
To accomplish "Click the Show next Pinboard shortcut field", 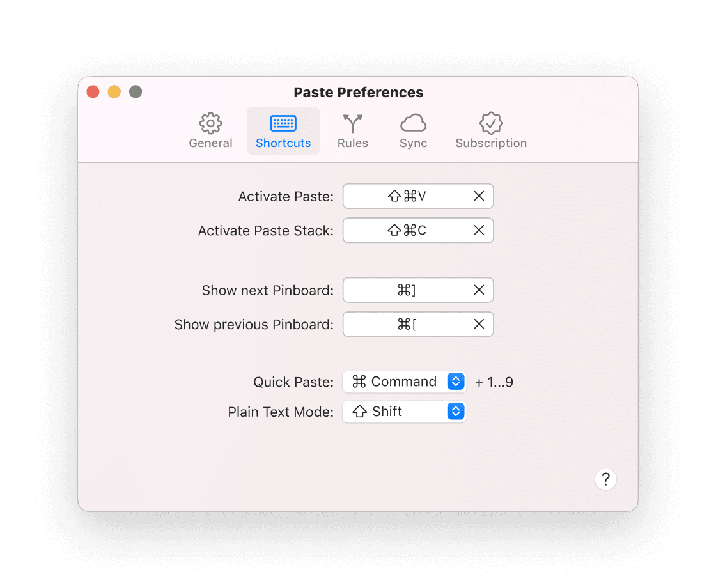I will tap(418, 290).
